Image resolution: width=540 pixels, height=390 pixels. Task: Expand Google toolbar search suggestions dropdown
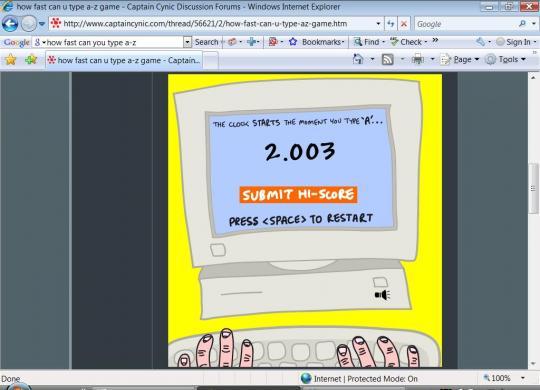(187, 42)
